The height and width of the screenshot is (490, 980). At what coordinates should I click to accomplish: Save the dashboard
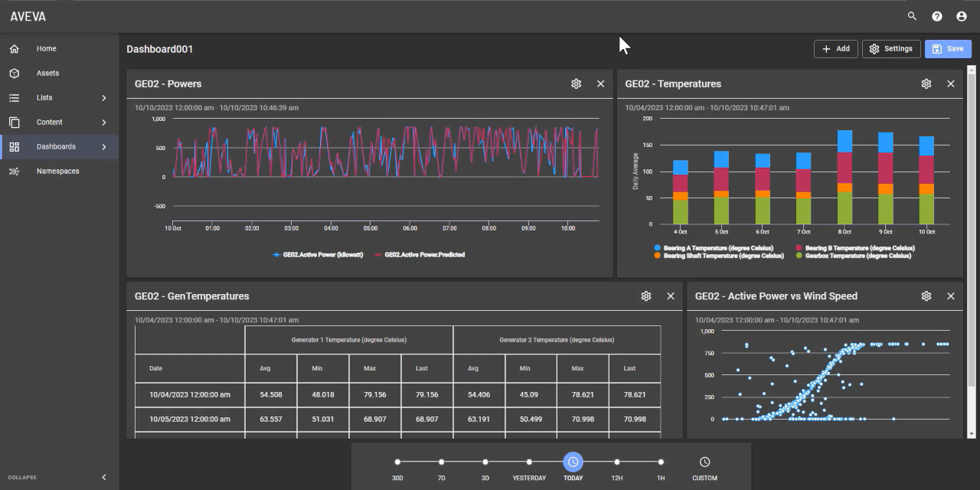click(948, 49)
